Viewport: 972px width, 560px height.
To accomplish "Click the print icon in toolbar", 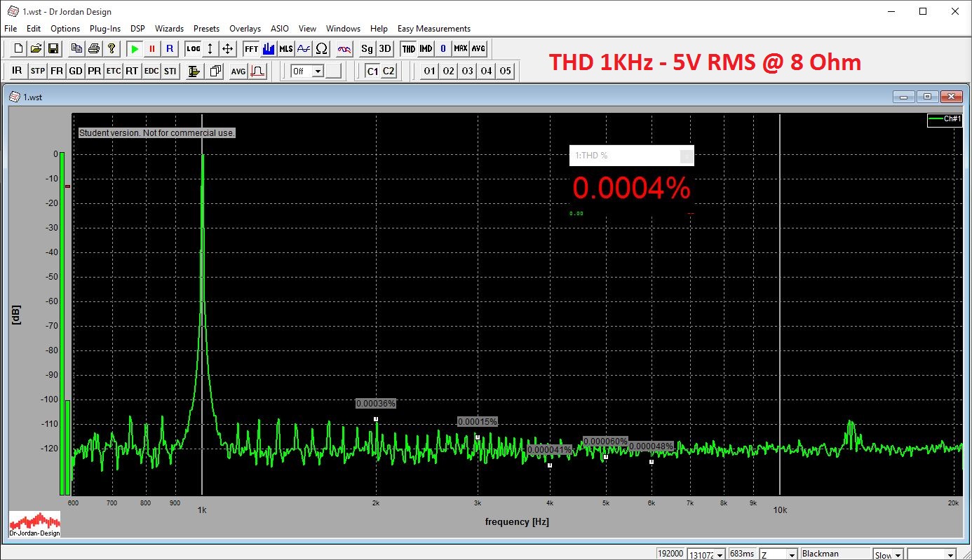I will pos(94,49).
